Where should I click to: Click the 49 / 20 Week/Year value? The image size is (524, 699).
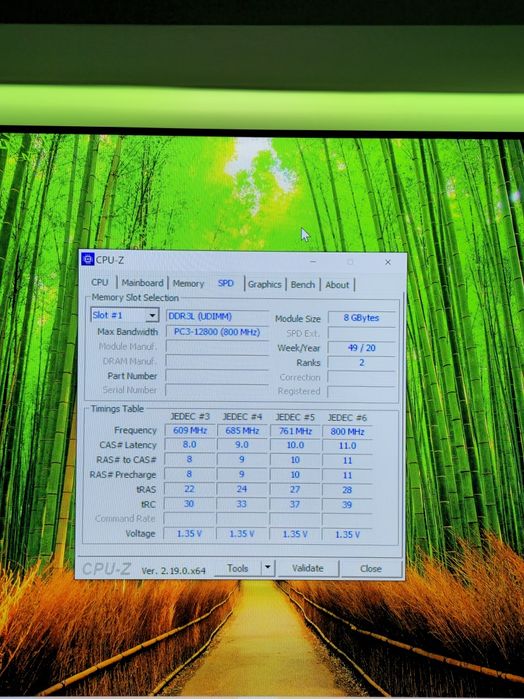tap(361, 348)
